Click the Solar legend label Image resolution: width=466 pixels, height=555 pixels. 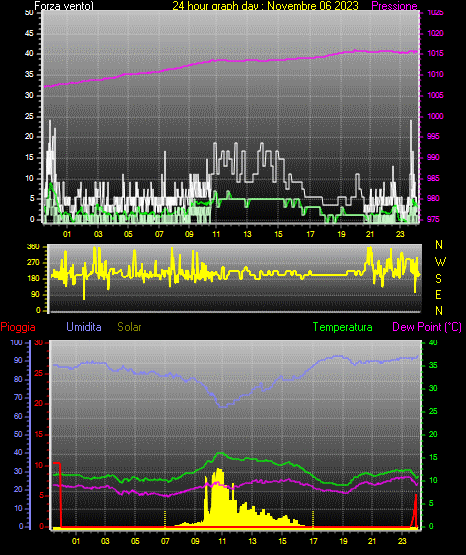130,327
